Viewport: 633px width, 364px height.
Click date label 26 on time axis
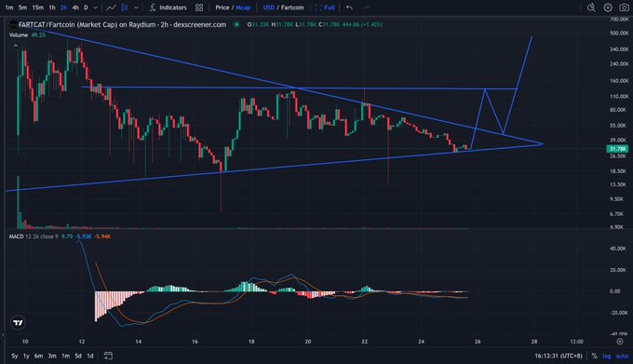478,342
